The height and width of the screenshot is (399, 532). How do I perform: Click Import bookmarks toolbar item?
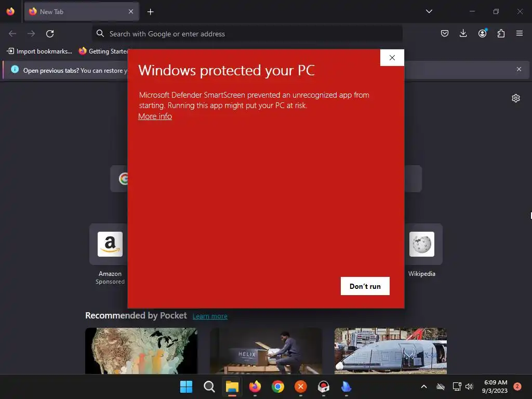[39, 51]
